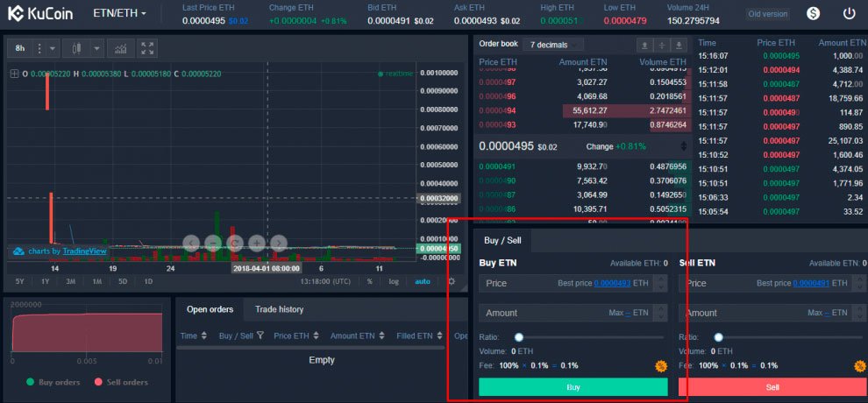The height and width of the screenshot is (403, 868).
Task: Toggle auto scale on chart
Action: [x=423, y=281]
